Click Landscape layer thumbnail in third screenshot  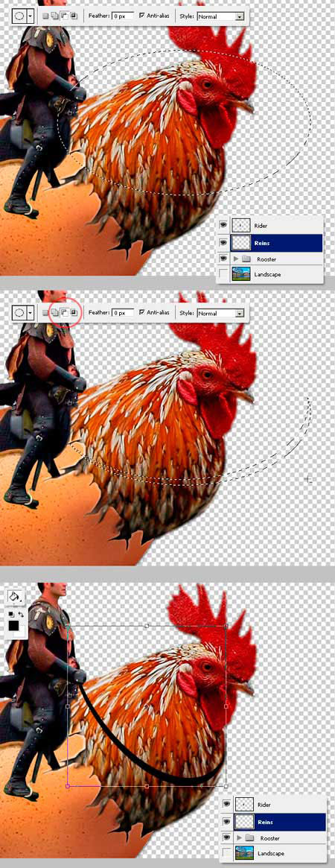244,852
